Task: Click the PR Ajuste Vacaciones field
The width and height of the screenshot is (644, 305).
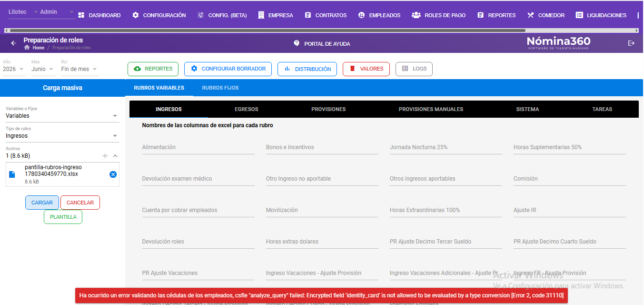Action: [x=198, y=273]
